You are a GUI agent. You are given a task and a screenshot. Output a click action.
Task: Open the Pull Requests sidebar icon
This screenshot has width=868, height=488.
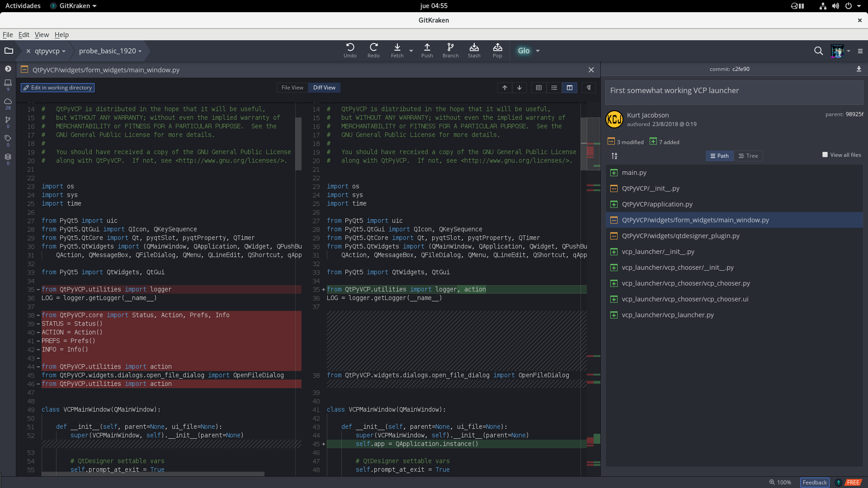click(x=8, y=122)
